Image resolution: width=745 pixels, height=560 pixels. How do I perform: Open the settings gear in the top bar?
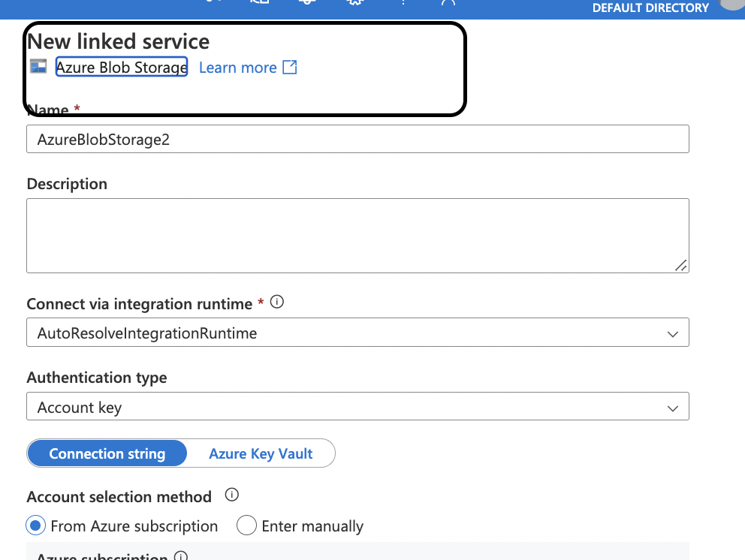pos(354,3)
